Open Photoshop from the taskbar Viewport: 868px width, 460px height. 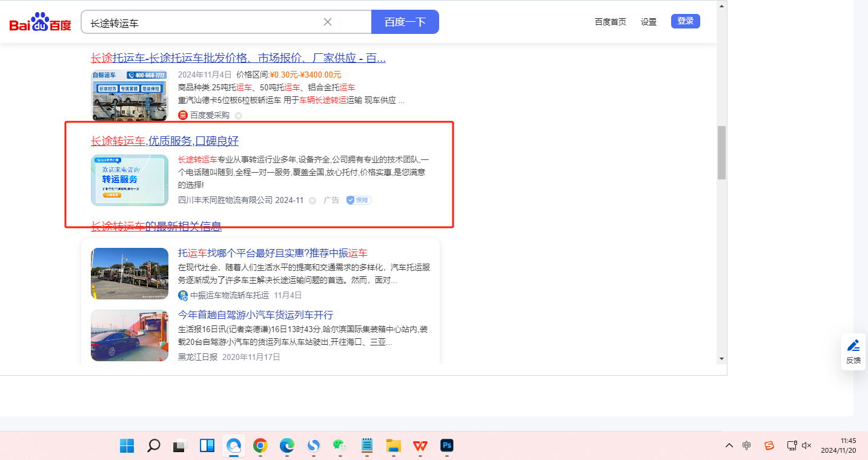click(447, 446)
